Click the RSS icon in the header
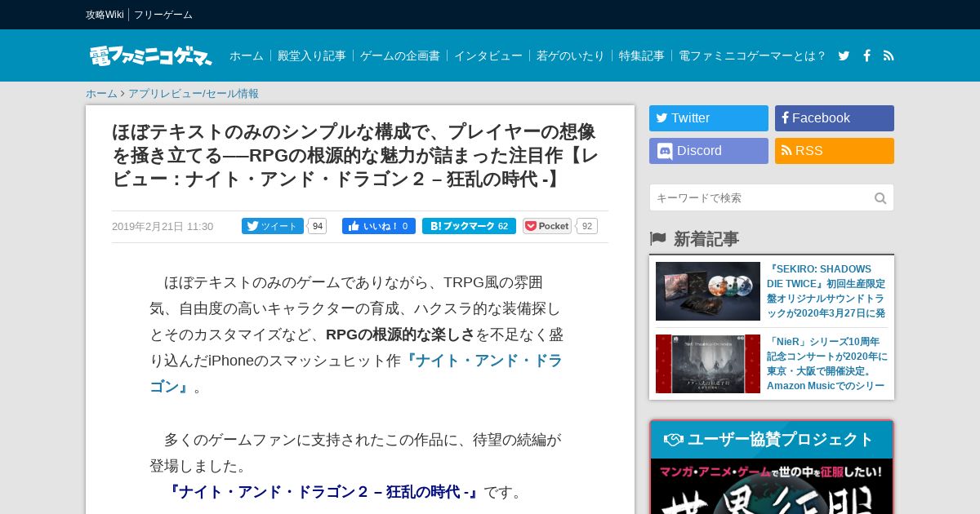The width and height of the screenshot is (980, 514). click(889, 55)
